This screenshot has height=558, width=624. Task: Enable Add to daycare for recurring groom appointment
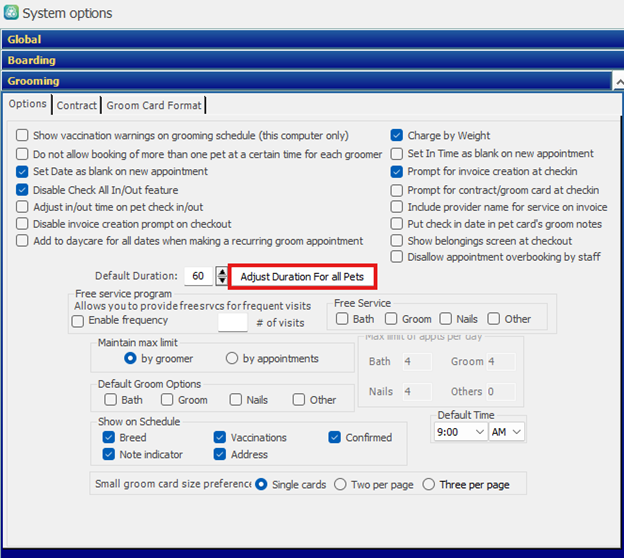pos(22,241)
